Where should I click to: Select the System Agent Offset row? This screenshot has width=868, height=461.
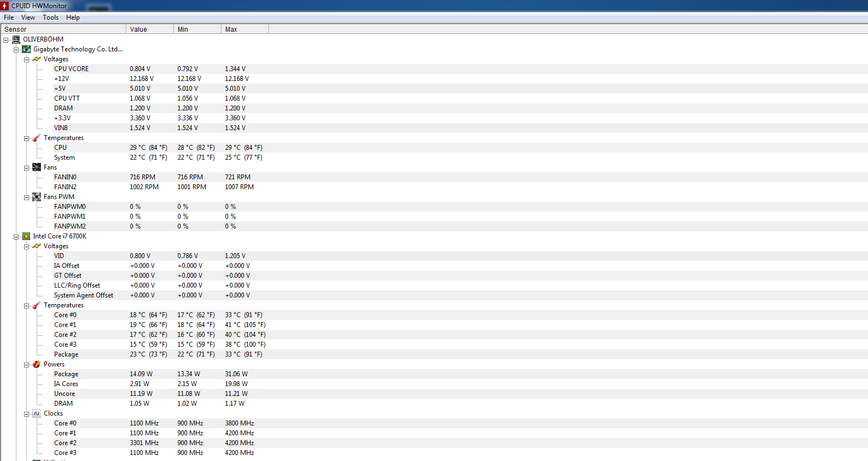point(459,295)
